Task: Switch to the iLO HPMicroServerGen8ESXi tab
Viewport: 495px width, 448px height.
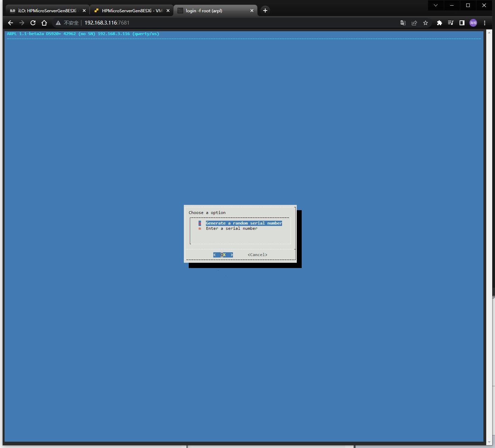Action: tap(47, 11)
